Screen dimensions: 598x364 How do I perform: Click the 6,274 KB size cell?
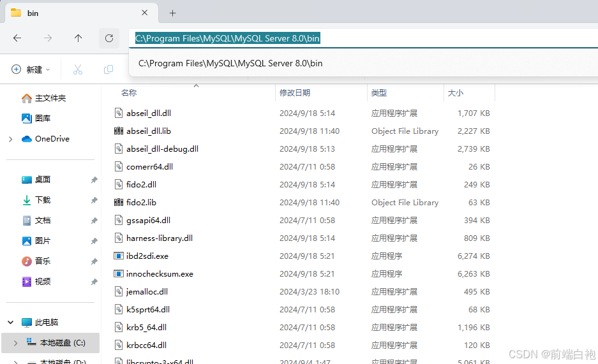474,256
